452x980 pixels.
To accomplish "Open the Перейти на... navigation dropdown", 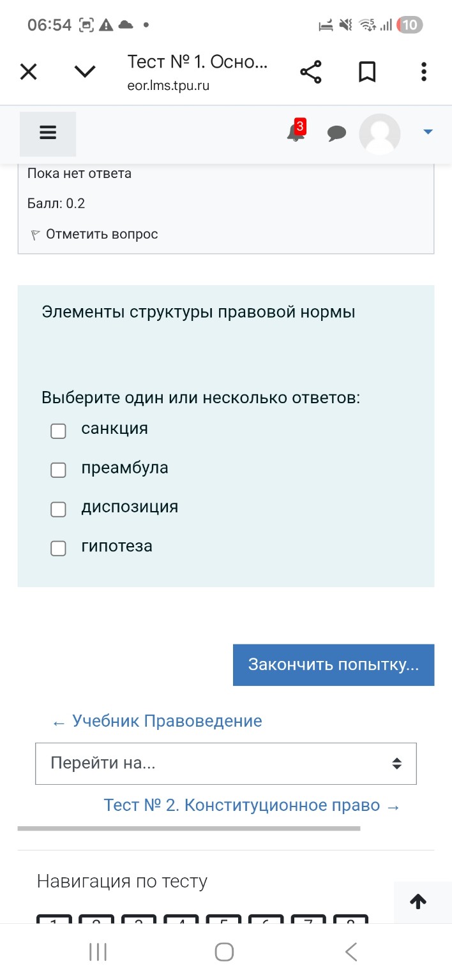I will point(226,763).
